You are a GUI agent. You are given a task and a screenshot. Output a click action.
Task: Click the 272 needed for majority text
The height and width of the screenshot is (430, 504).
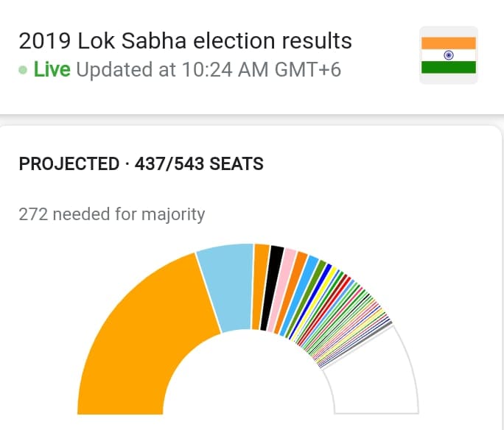[111, 214]
